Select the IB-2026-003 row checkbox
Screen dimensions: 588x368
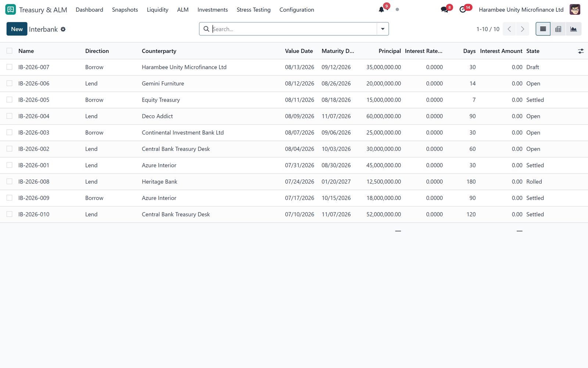pos(10,132)
